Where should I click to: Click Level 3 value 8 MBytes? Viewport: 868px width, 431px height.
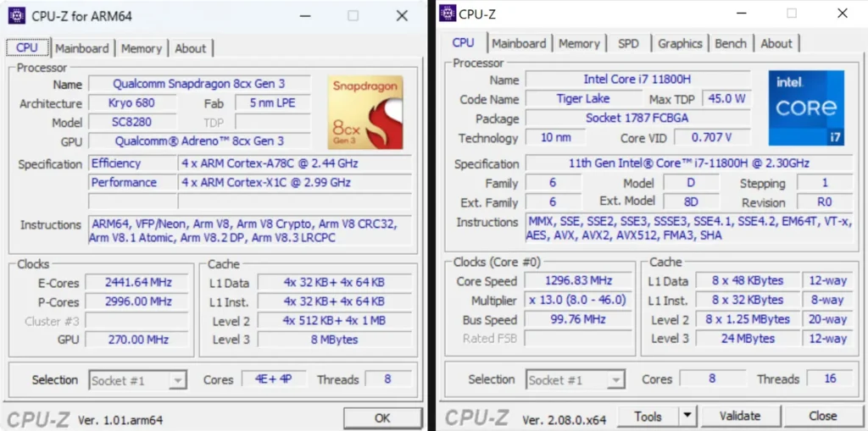pyautogui.click(x=334, y=340)
